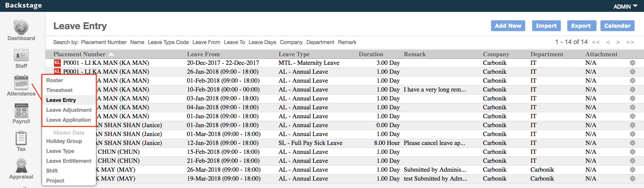Open Leave Type master data
Image resolution: width=644 pixels, height=188 pixels.
[60, 151]
